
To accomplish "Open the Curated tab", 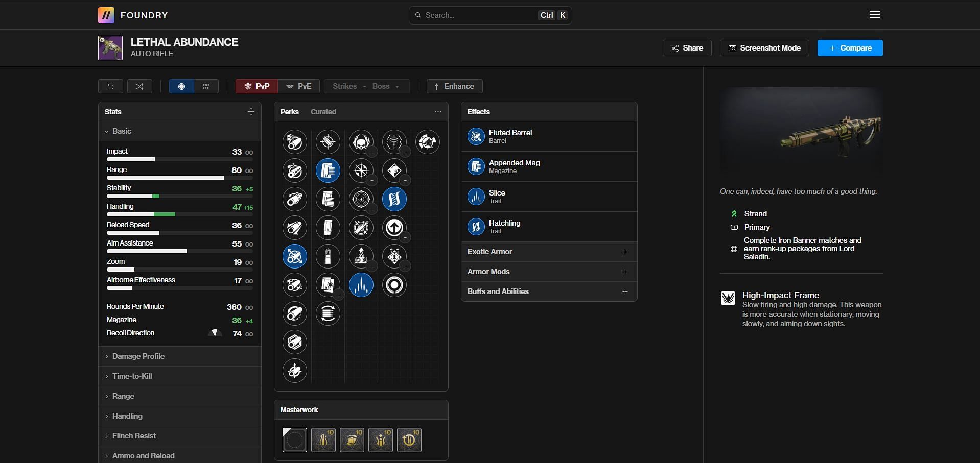I will (x=323, y=112).
